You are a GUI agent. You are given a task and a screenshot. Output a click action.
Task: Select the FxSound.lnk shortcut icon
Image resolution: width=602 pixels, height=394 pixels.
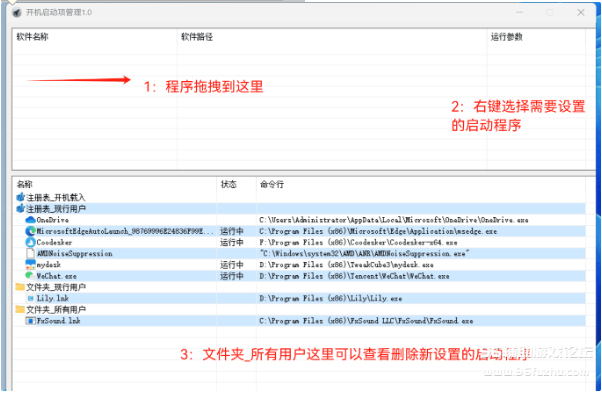(30, 321)
